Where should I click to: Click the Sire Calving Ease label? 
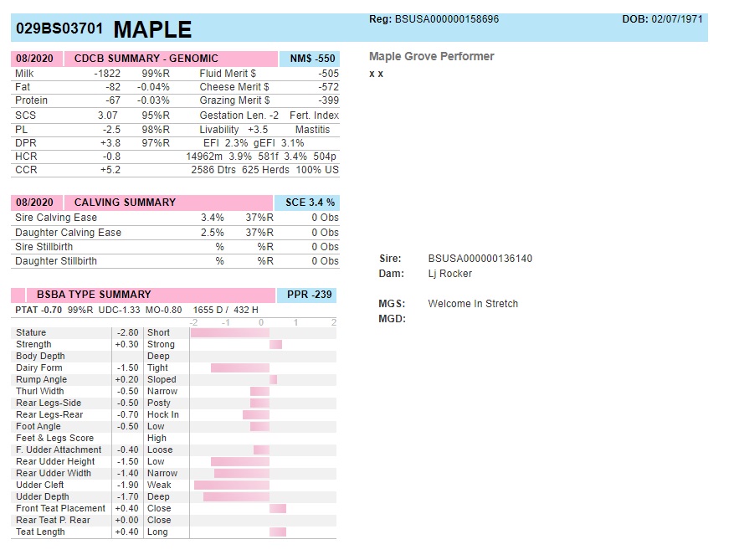56,218
